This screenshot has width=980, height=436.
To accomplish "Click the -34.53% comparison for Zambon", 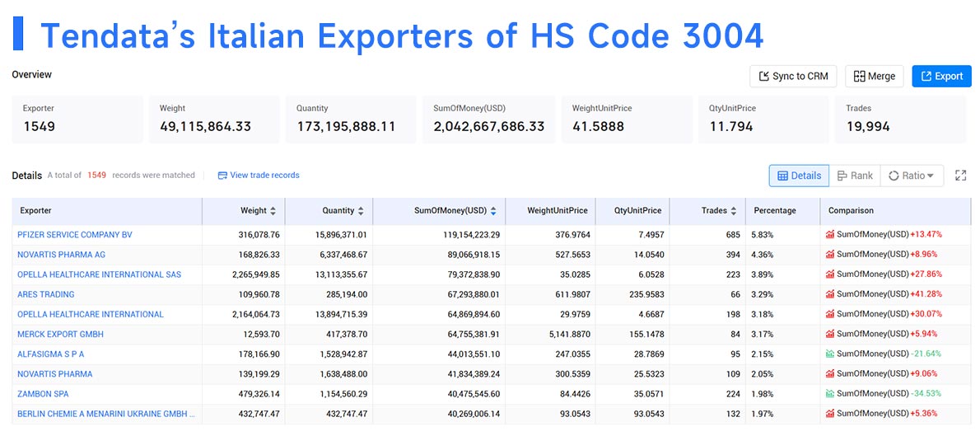I will (x=926, y=394).
